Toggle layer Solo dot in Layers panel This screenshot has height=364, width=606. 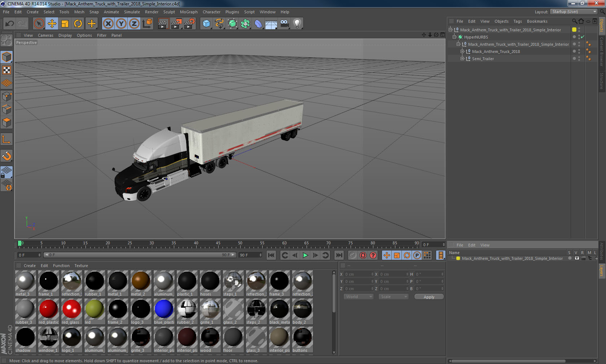tap(570, 258)
